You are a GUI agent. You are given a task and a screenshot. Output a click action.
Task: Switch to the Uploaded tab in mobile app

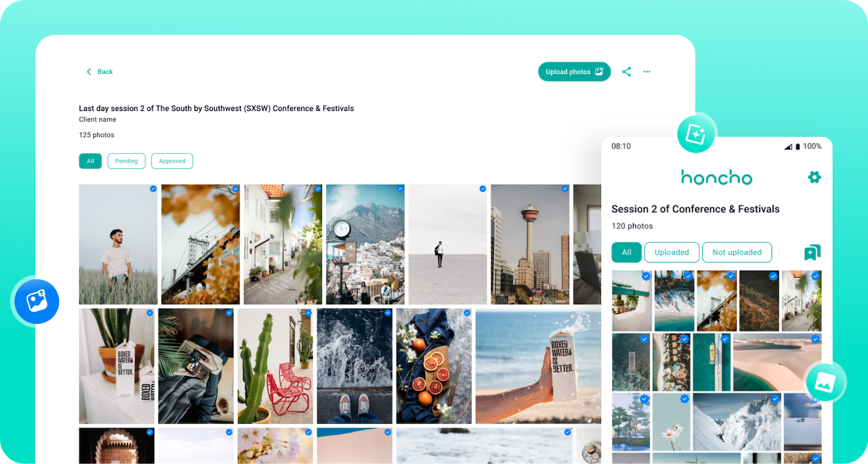(x=671, y=252)
